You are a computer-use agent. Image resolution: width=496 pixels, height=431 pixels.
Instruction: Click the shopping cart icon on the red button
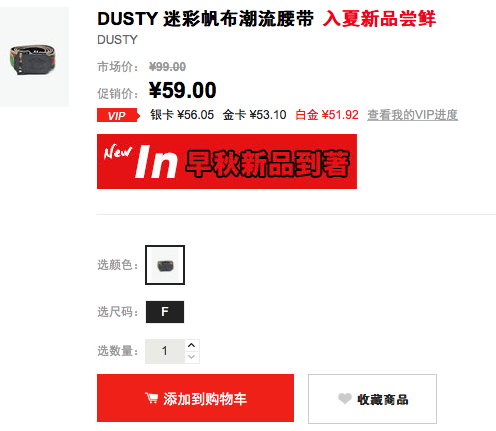(x=151, y=398)
